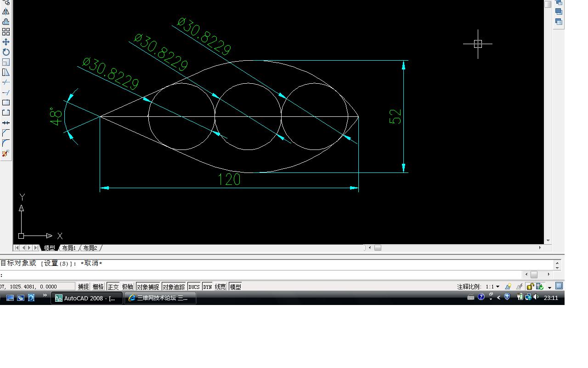This screenshot has width=588, height=368.
Task: Select the Break at Point tool
Action: tap(6, 103)
